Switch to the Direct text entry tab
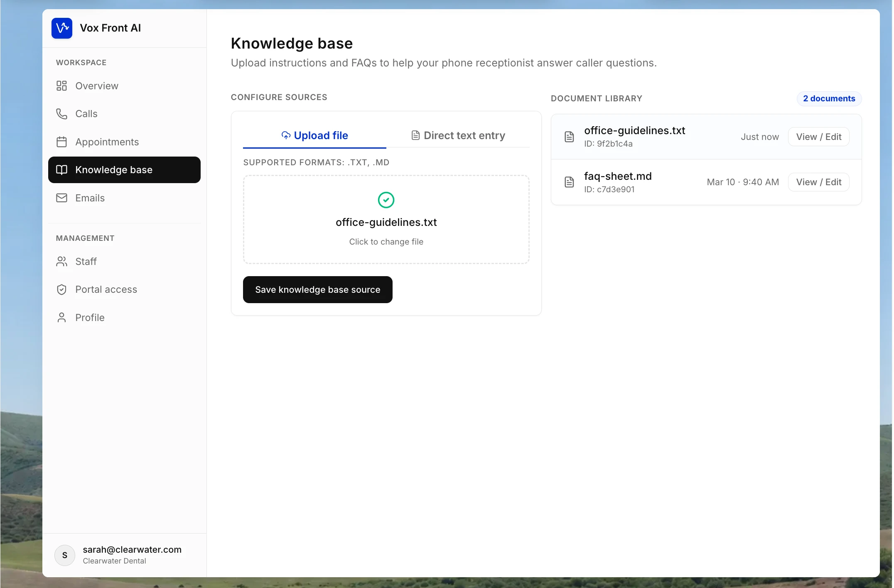 458,136
